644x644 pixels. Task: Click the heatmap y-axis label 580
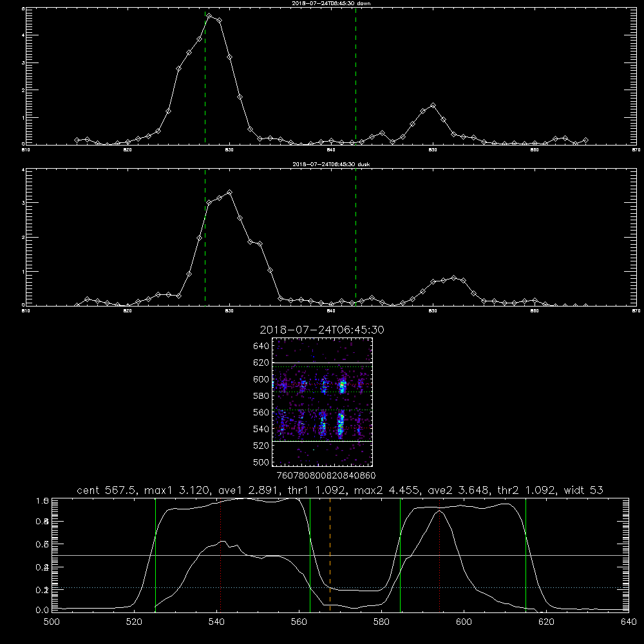[x=261, y=395]
